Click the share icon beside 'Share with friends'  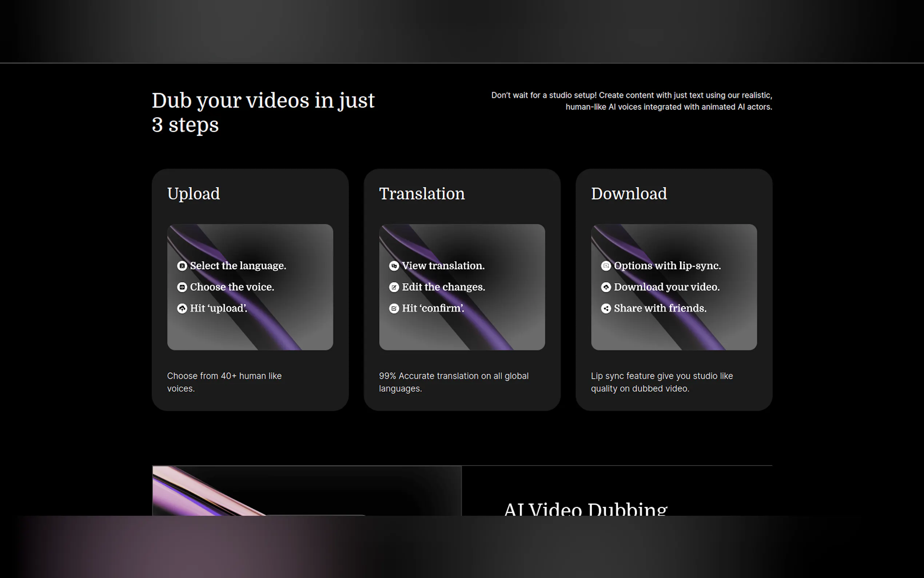pyautogui.click(x=606, y=309)
